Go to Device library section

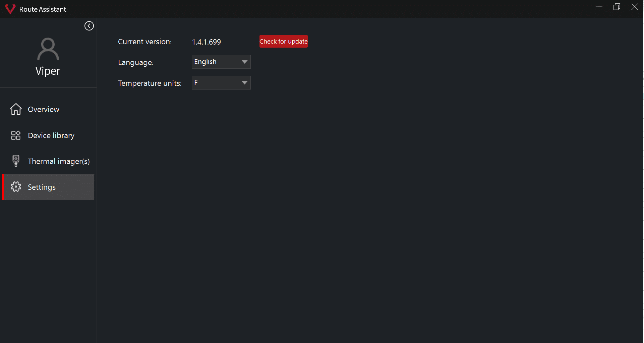coord(48,135)
